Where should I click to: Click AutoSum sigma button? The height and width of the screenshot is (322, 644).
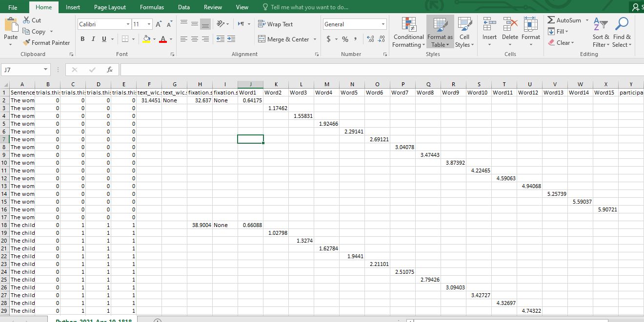pos(564,20)
